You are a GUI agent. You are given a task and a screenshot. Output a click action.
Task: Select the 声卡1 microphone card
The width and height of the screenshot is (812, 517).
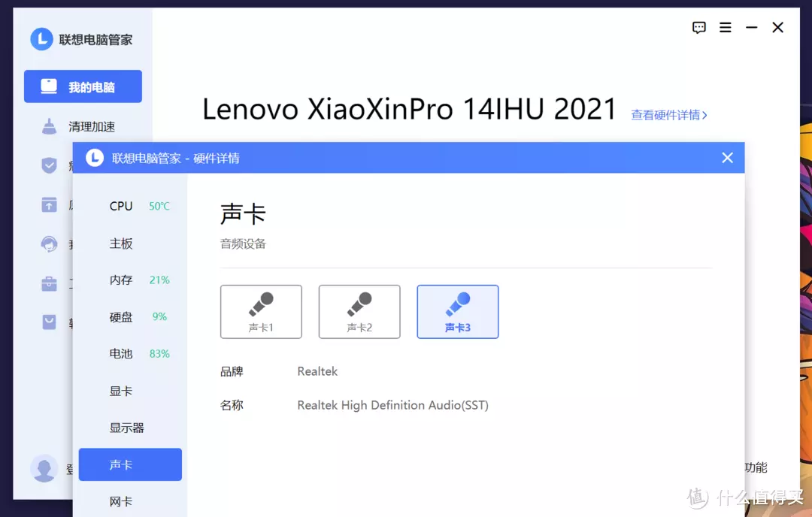(x=261, y=312)
